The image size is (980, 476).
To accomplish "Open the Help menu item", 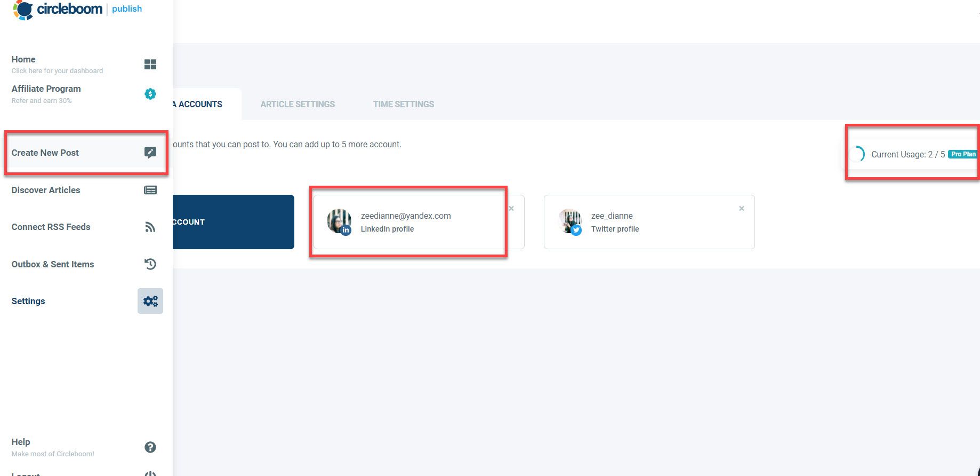I will pos(21,442).
